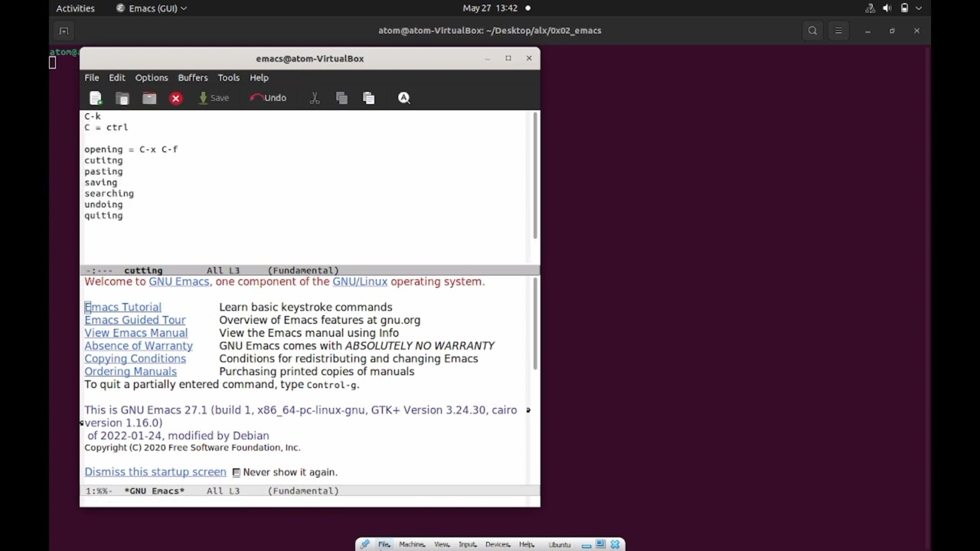The image size is (980, 551).
Task: Click the Cut scissors icon
Action: click(315, 98)
